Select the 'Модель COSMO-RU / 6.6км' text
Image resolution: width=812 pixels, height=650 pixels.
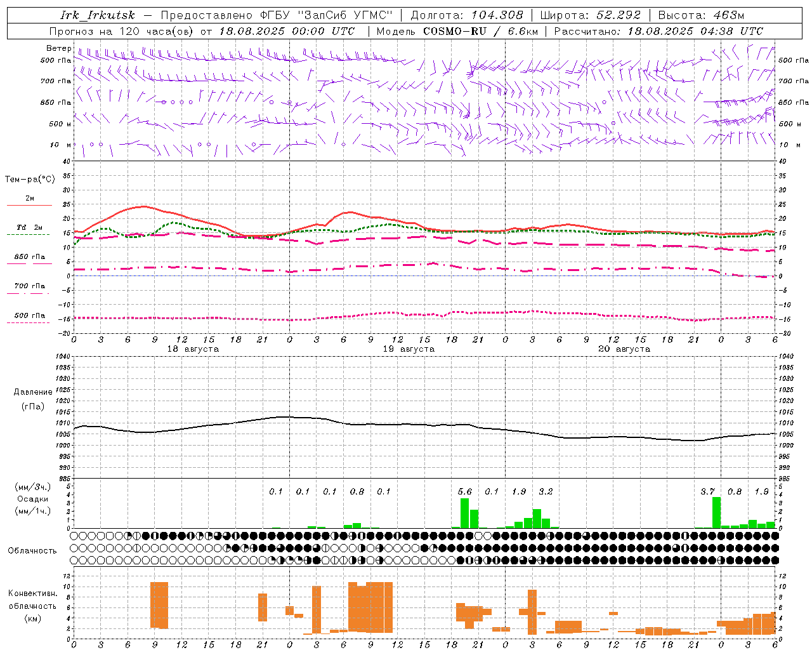[x=457, y=31]
